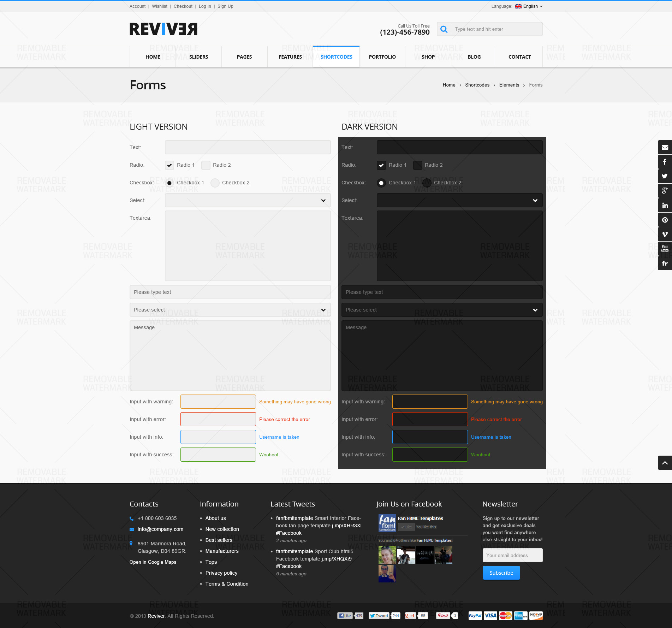Screen dimensions: 672x628
Task: Click the Sign Up link
Action: tap(225, 6)
